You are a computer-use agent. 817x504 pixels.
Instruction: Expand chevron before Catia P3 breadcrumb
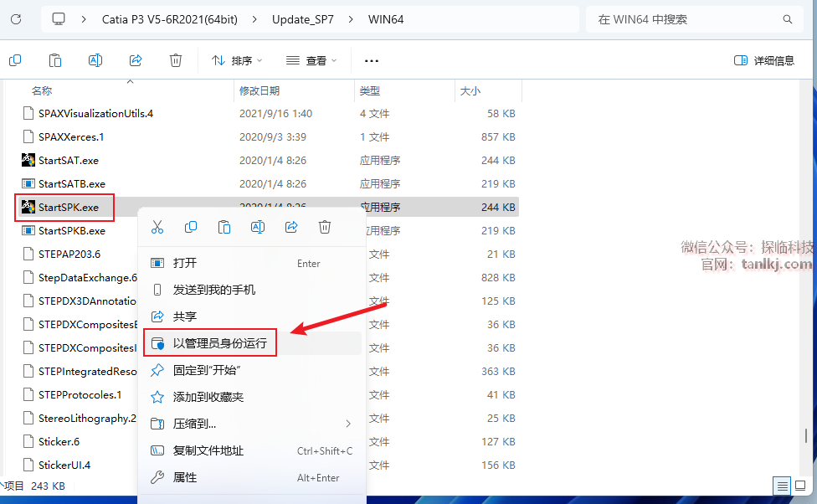pos(84,19)
